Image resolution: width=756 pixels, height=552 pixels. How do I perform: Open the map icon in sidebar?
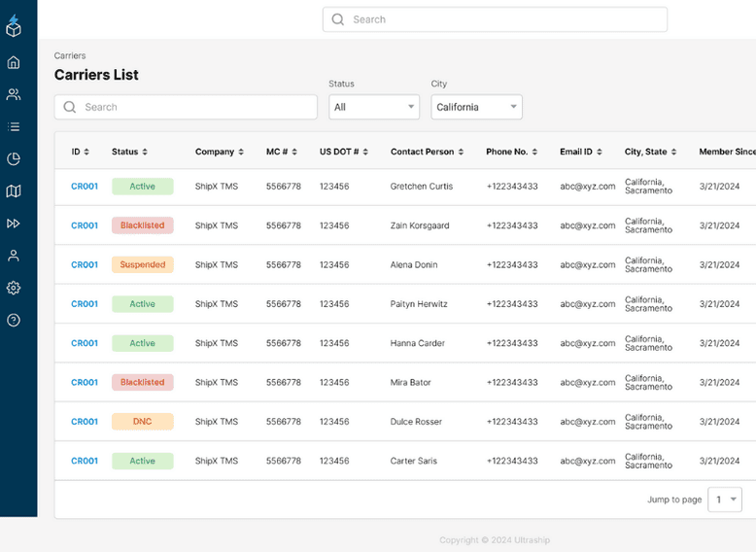pos(14,191)
